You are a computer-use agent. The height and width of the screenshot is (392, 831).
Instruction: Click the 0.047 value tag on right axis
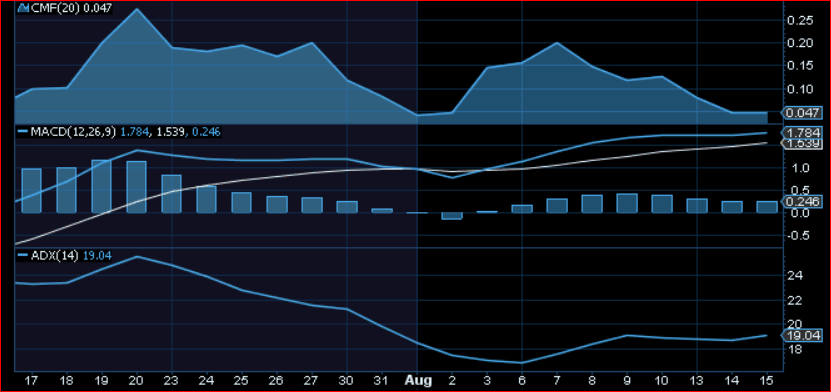point(802,113)
